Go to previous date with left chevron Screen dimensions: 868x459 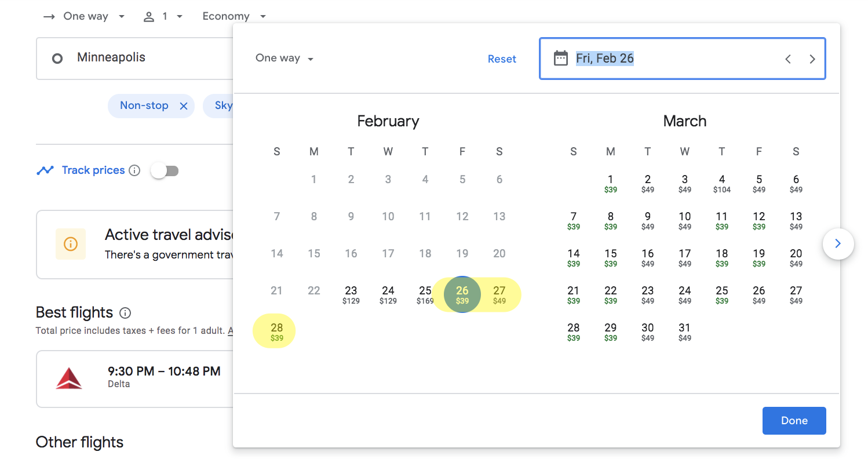(x=788, y=59)
